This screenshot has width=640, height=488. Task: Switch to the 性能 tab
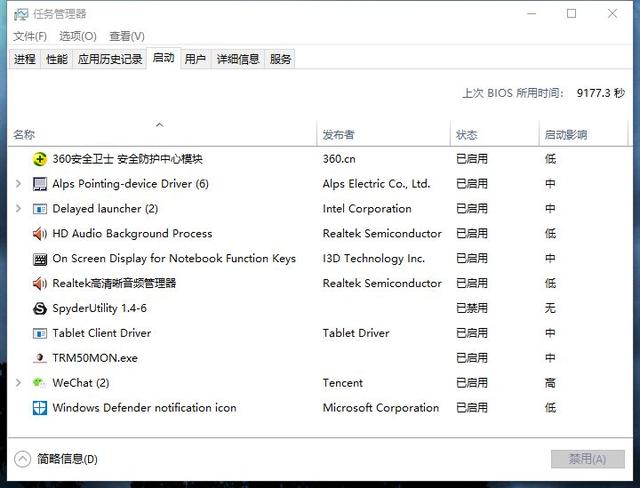[x=57, y=59]
